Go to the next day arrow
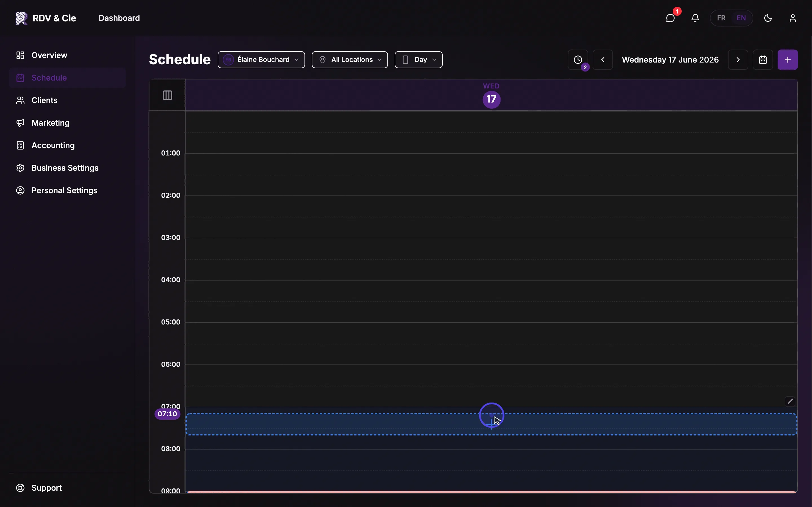 (738, 60)
